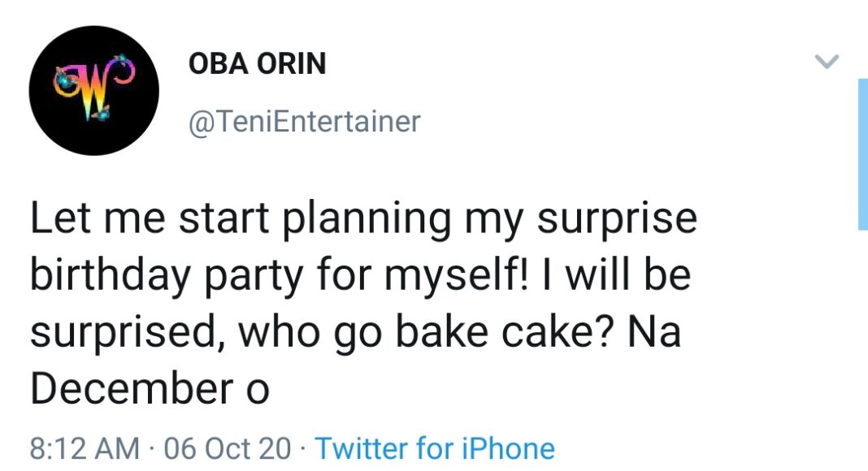Open the OBA ORIN display name
Viewport: 868px width, 471px height.
(257, 63)
